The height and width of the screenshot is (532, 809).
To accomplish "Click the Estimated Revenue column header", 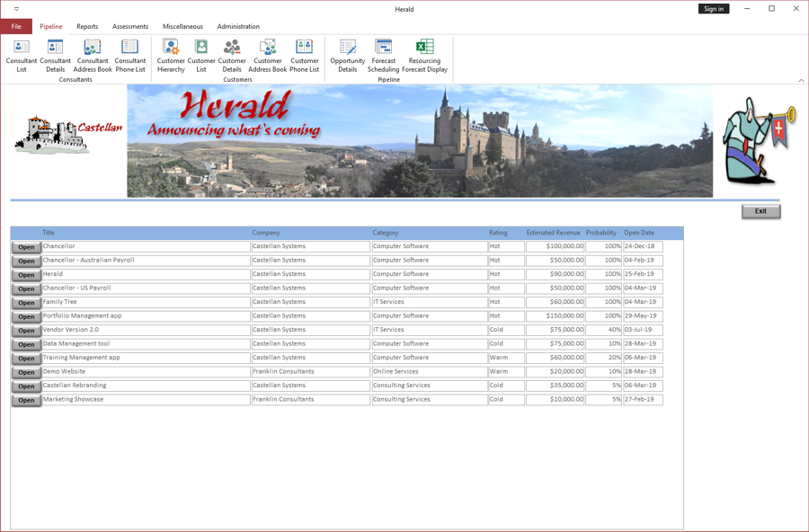I will point(553,233).
